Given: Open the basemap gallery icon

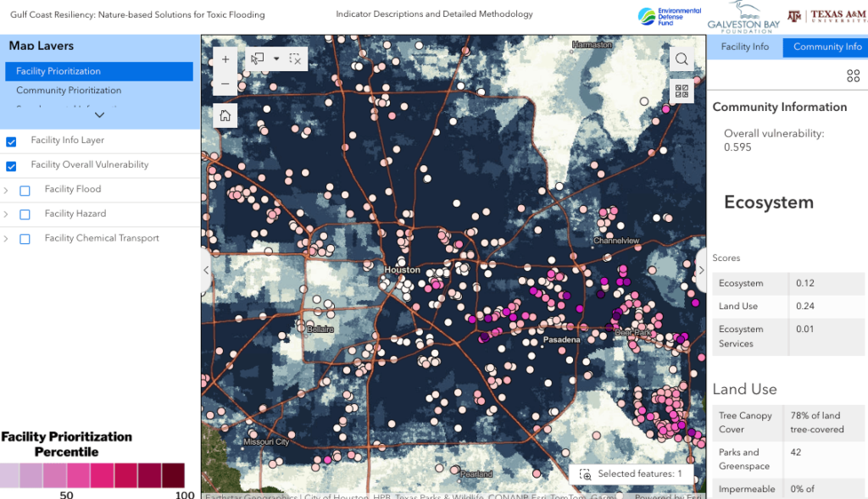Looking at the screenshot, I should coord(682,91).
